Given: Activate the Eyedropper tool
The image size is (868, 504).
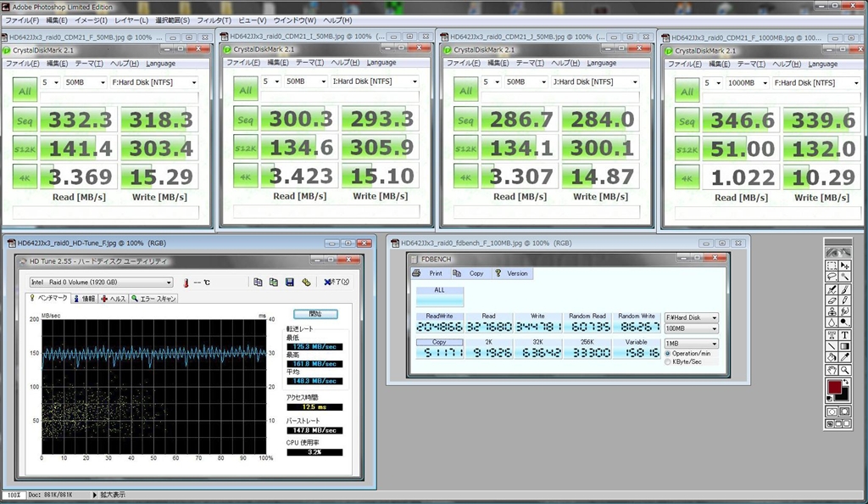Looking at the screenshot, I should point(845,358).
